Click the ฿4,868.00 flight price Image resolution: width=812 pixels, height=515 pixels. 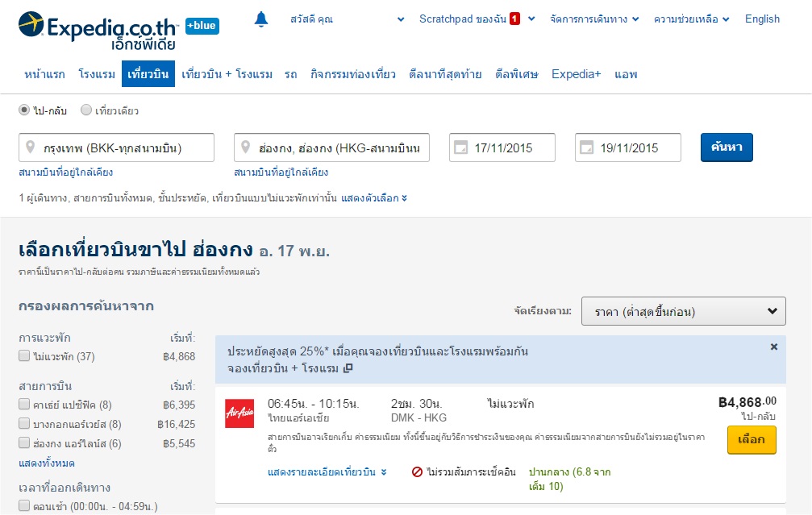coord(747,402)
